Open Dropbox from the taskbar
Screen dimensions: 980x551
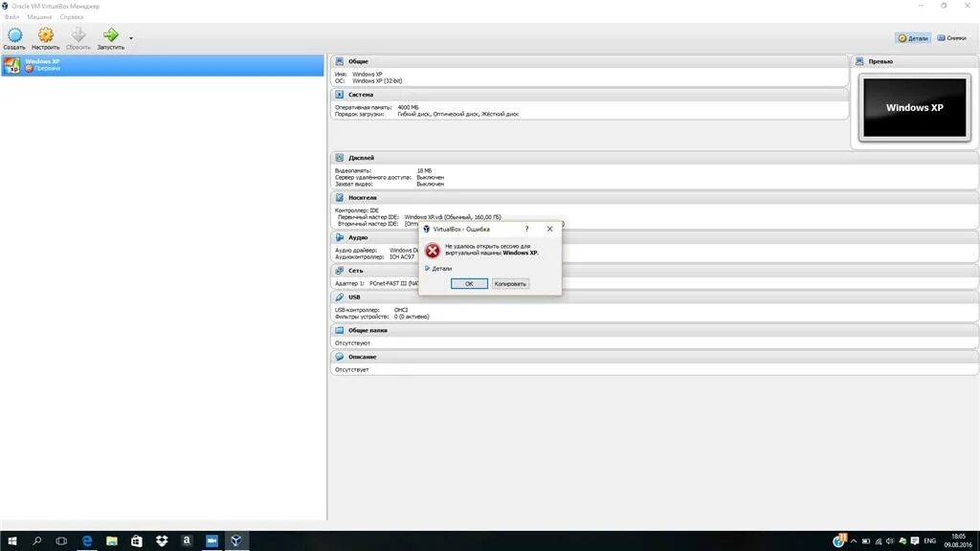[161, 541]
